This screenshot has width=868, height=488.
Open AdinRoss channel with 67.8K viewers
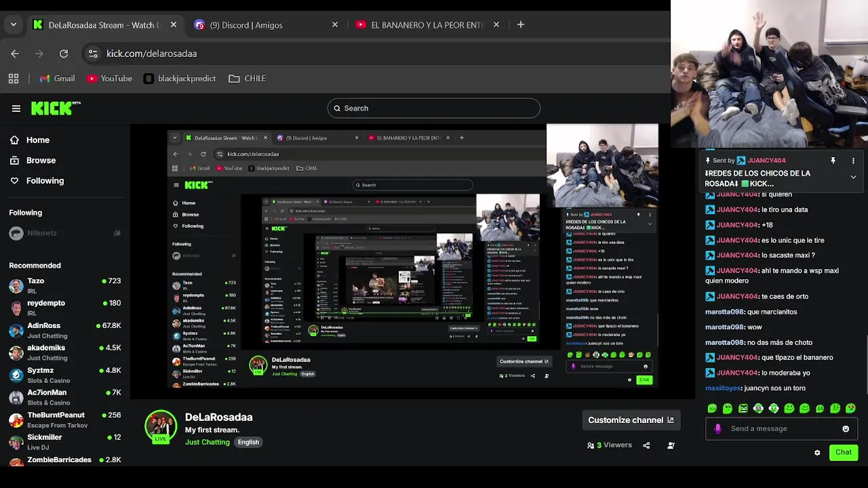coord(65,330)
